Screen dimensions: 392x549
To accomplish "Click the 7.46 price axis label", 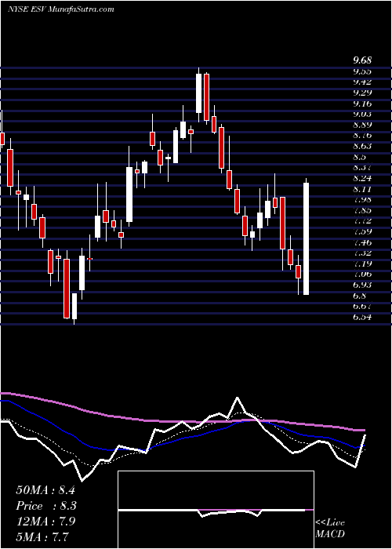I will point(362,242).
